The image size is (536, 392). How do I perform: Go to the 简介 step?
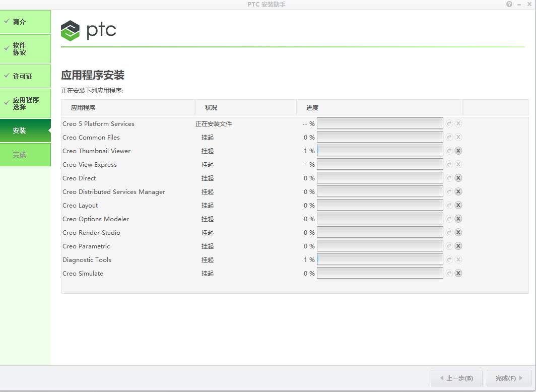point(25,22)
